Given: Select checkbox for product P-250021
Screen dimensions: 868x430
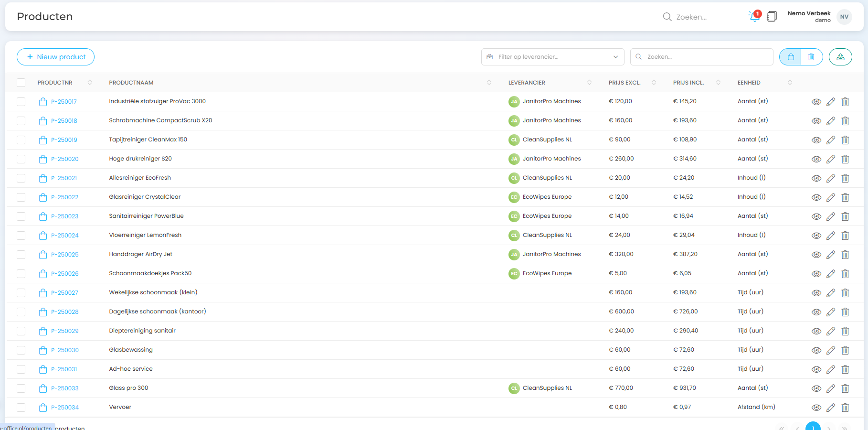Looking at the screenshot, I should click(x=21, y=178).
